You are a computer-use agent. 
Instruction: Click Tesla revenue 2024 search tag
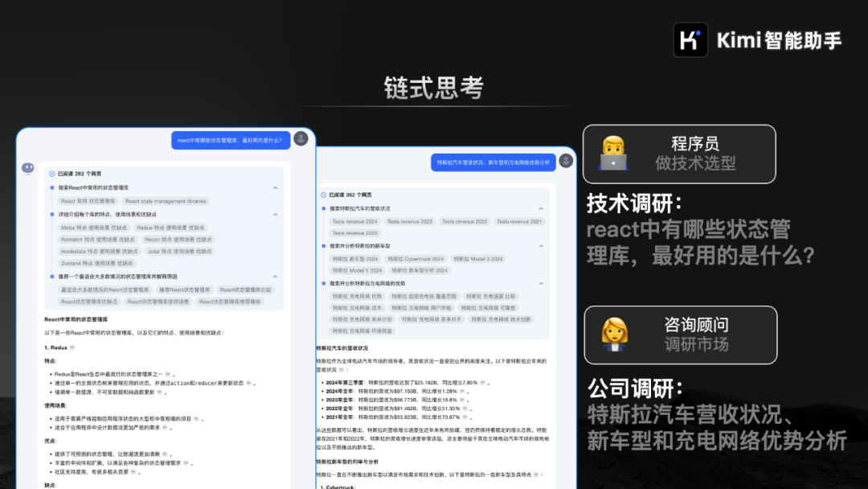pos(355,221)
